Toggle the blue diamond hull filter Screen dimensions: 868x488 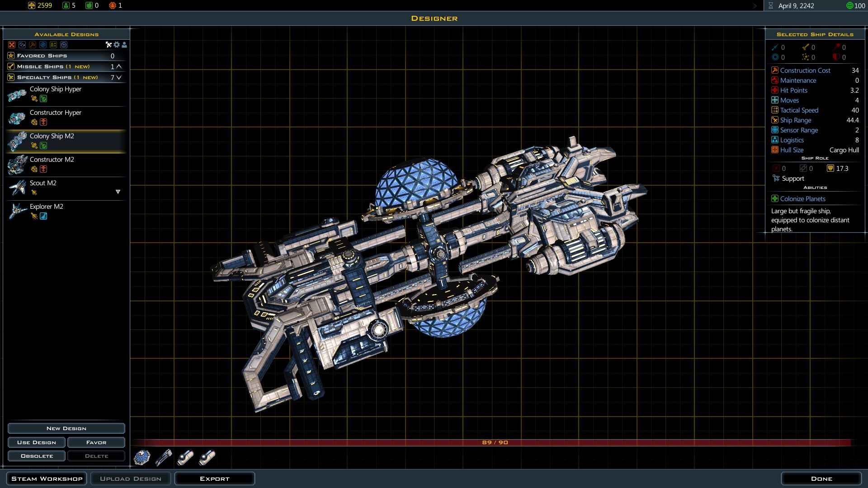[x=43, y=45]
